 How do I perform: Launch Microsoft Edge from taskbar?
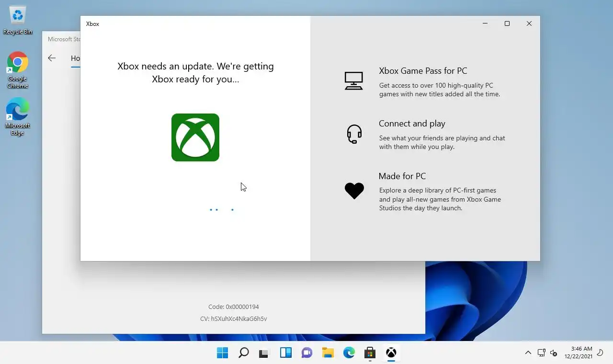[349, 353]
